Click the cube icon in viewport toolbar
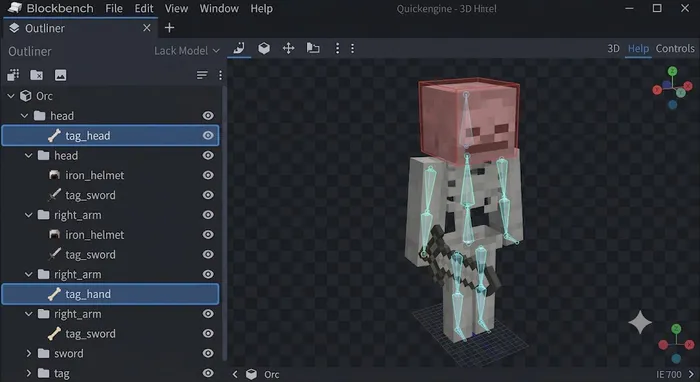Screen dimensions: 700x382 (x=264, y=48)
